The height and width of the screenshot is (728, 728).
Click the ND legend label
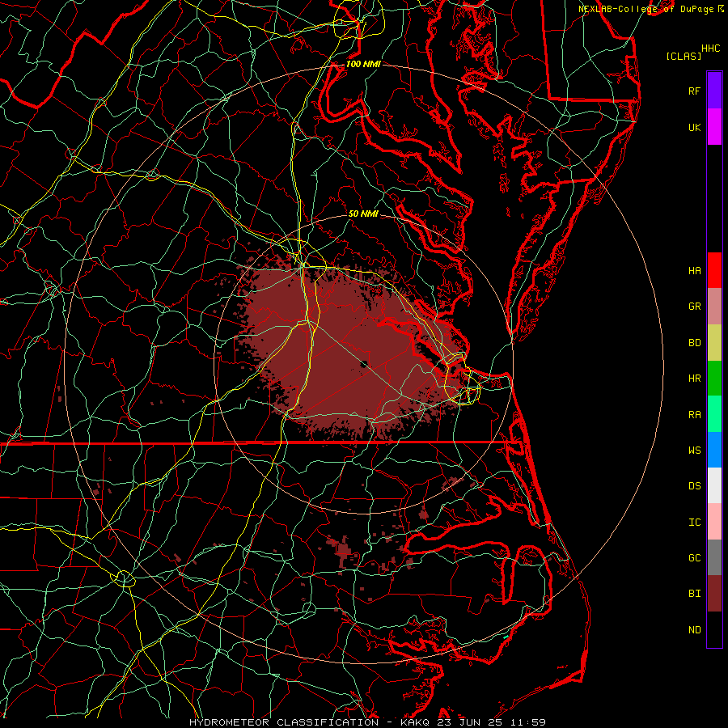pos(695,630)
